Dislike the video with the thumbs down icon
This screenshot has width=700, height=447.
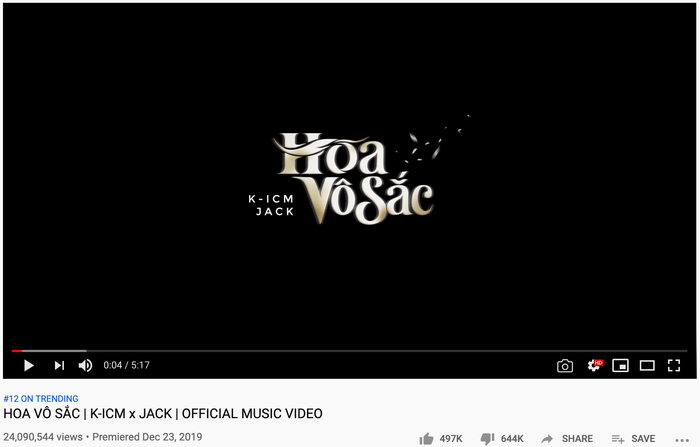(x=488, y=439)
